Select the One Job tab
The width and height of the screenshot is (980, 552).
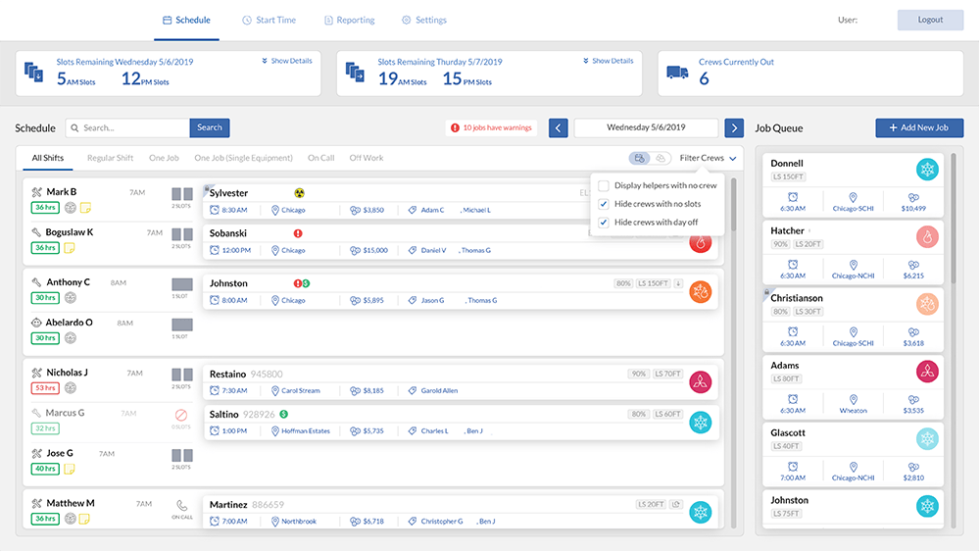164,158
